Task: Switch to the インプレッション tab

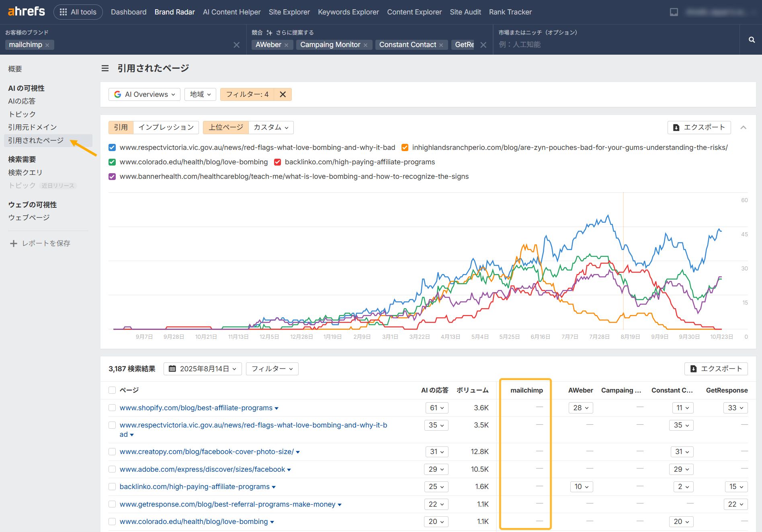Action: [166, 127]
